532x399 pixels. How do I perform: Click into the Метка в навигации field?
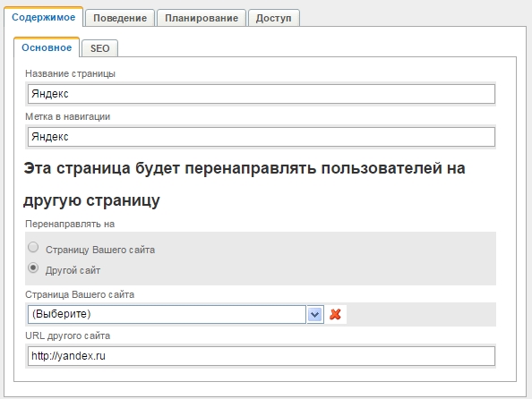tap(262, 137)
